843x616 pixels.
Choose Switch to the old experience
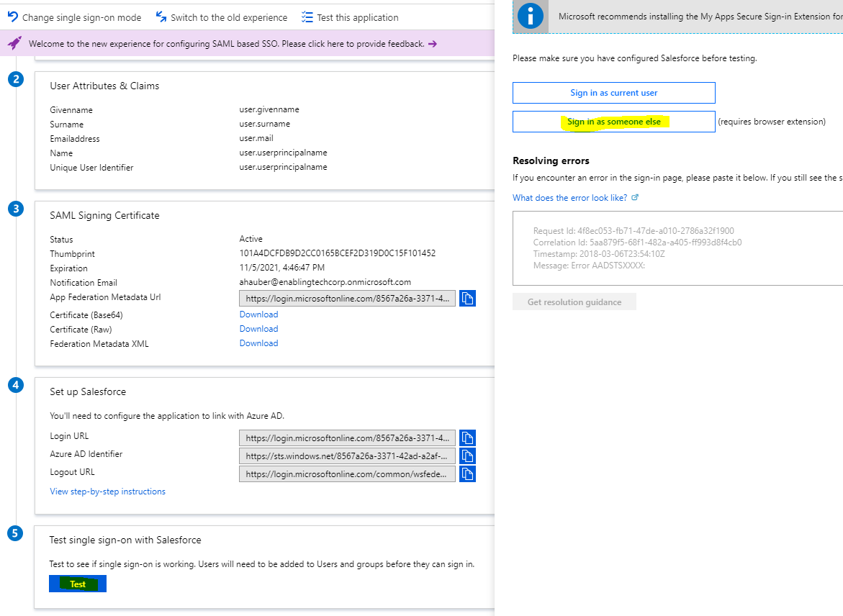point(222,17)
